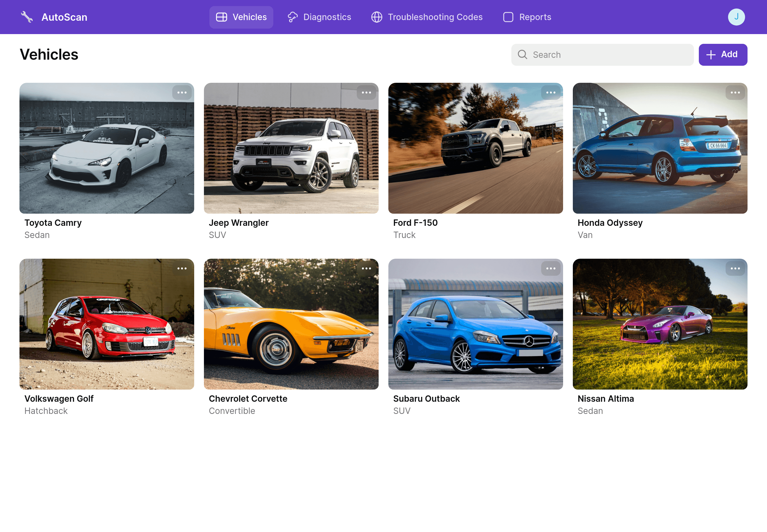
Task: Open options menu for Volkswagen Golf
Action: point(182,268)
